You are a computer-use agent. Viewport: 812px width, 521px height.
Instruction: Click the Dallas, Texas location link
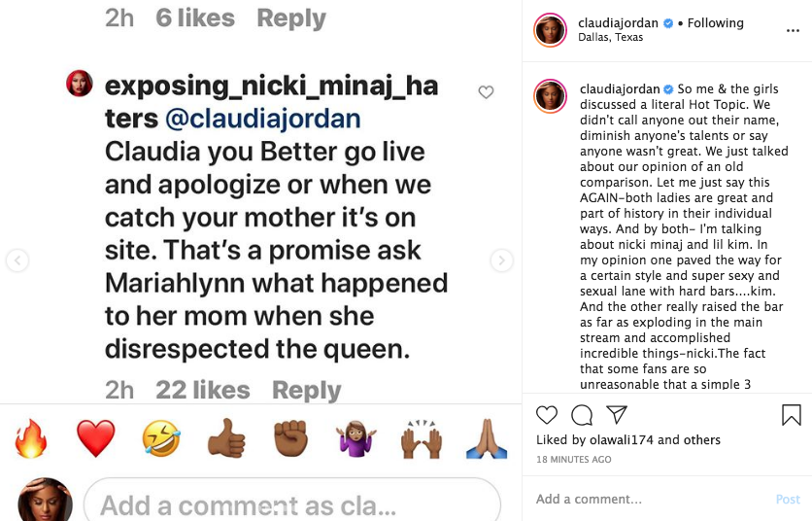click(x=610, y=38)
